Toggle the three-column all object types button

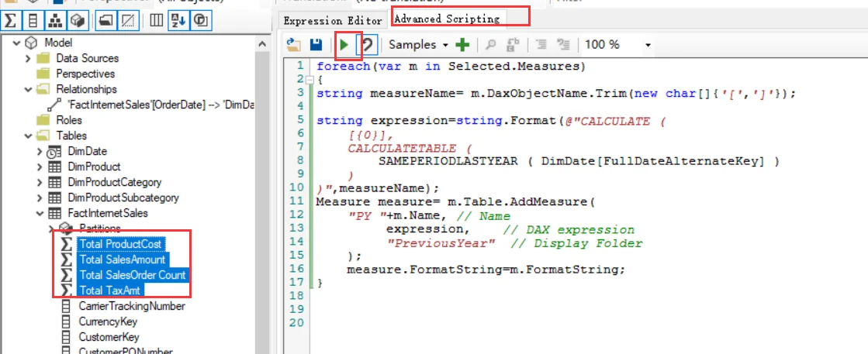[x=156, y=21]
